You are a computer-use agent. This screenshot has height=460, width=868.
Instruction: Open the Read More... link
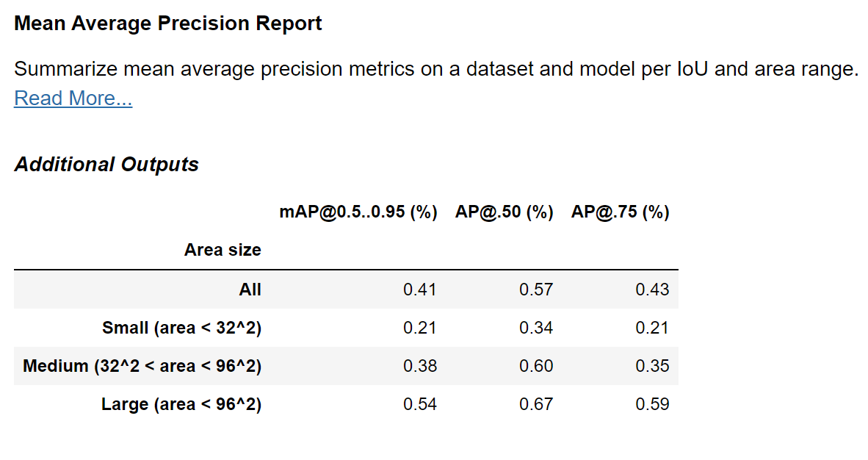pyautogui.click(x=73, y=98)
